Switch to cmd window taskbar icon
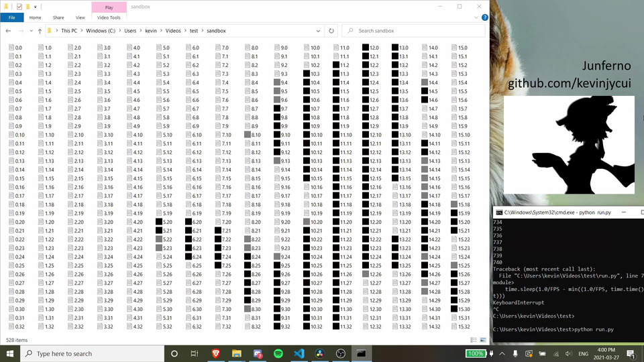 pos(362,353)
